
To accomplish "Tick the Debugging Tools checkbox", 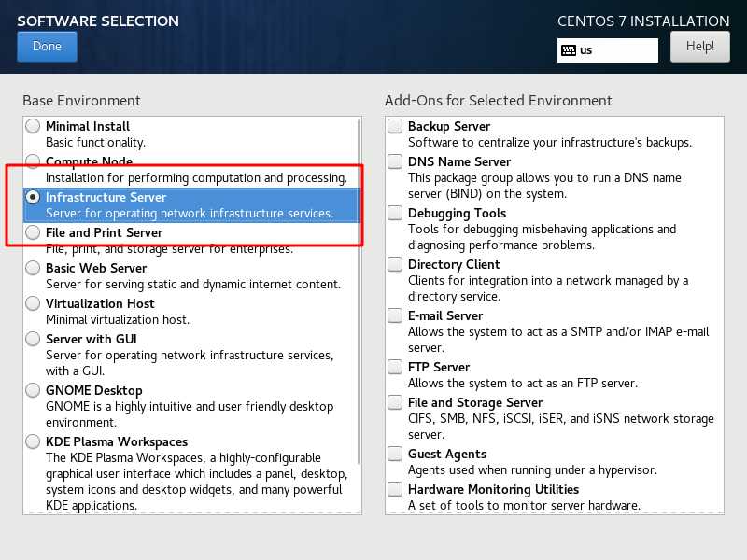I will (396, 213).
